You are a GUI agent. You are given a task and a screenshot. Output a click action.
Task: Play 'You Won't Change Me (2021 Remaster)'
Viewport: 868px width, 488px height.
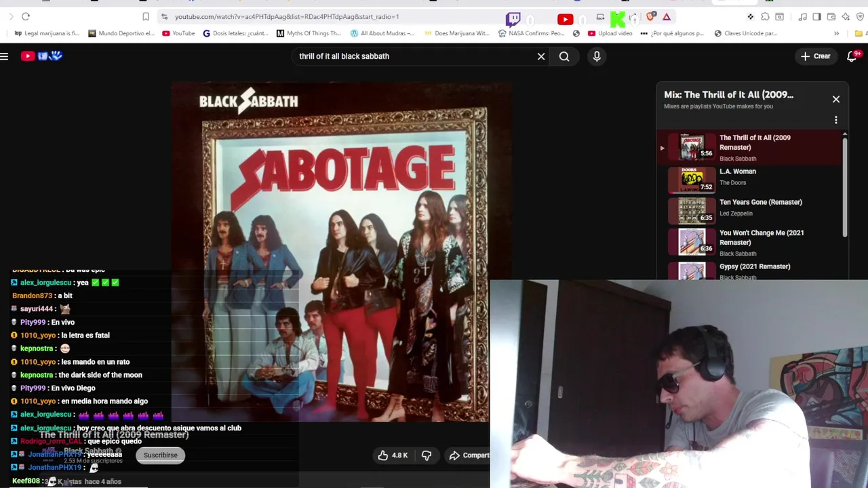click(749, 242)
